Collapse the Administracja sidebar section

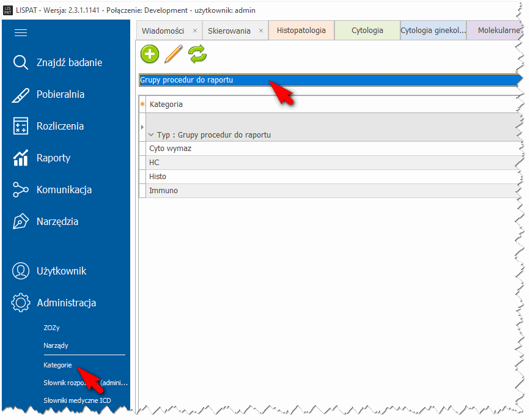tap(66, 303)
